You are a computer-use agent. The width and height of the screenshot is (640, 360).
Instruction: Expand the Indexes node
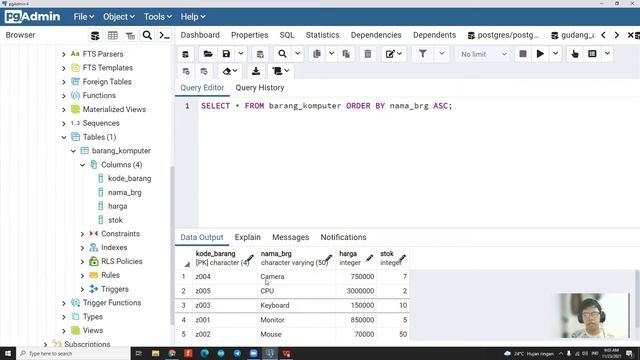(x=82, y=248)
